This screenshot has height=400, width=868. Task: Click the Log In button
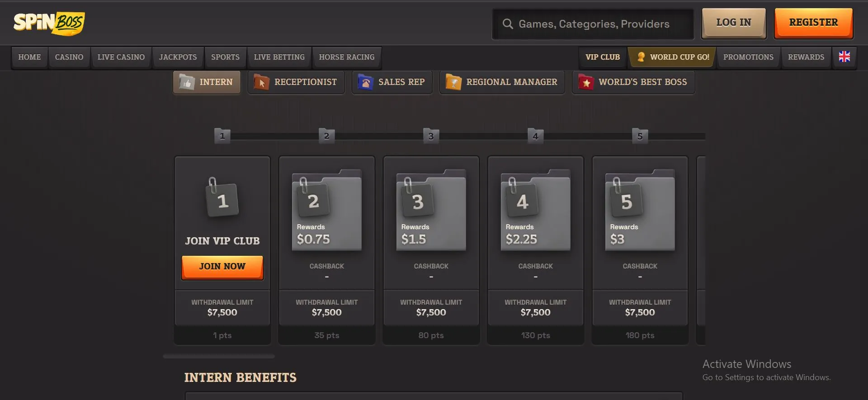[x=734, y=23]
